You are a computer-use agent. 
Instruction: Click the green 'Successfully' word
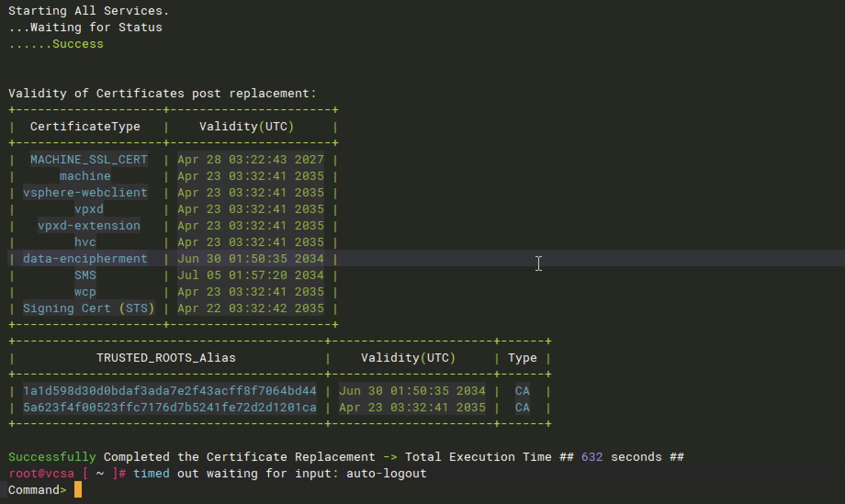point(52,457)
